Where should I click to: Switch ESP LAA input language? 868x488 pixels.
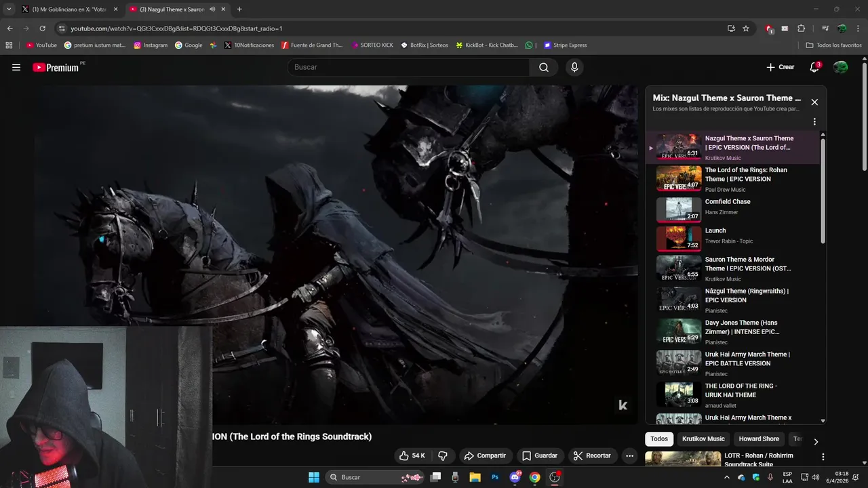tap(787, 477)
